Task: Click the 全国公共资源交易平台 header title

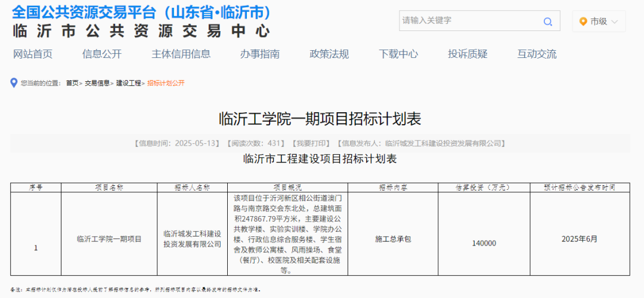Action: [141, 13]
